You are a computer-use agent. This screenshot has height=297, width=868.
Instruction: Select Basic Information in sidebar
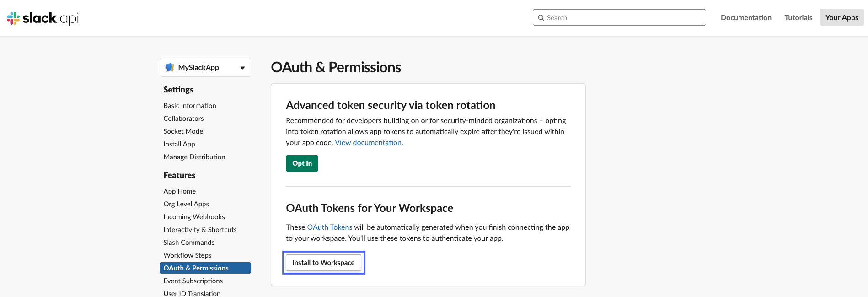[x=190, y=106]
